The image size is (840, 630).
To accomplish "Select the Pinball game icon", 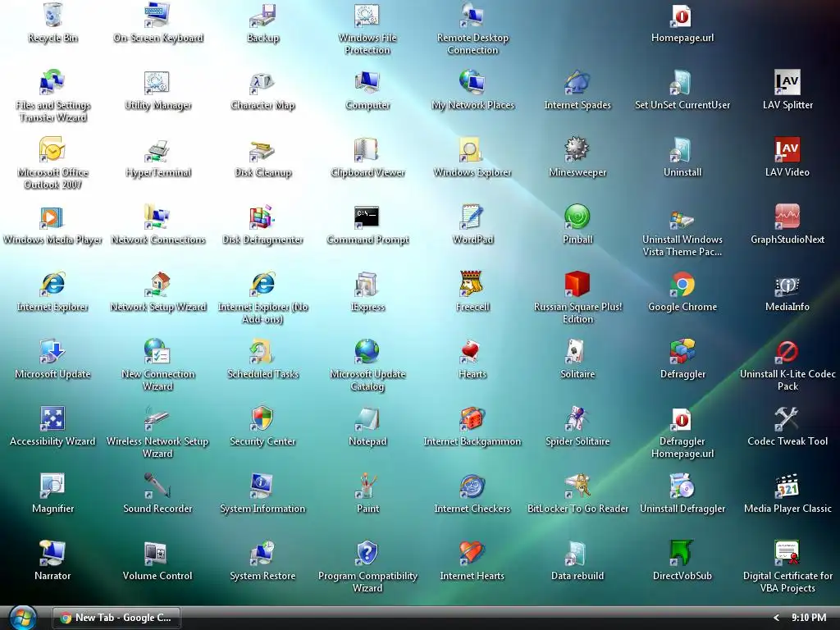I will click(577, 217).
